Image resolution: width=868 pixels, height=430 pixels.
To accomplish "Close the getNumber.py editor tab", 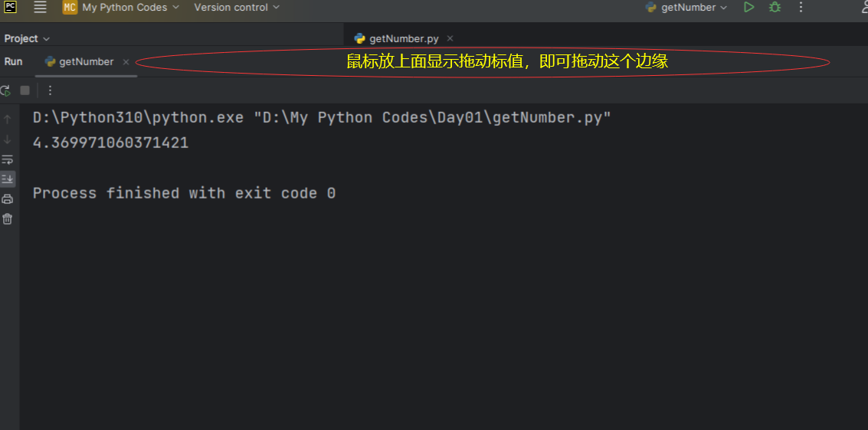I will pos(450,38).
